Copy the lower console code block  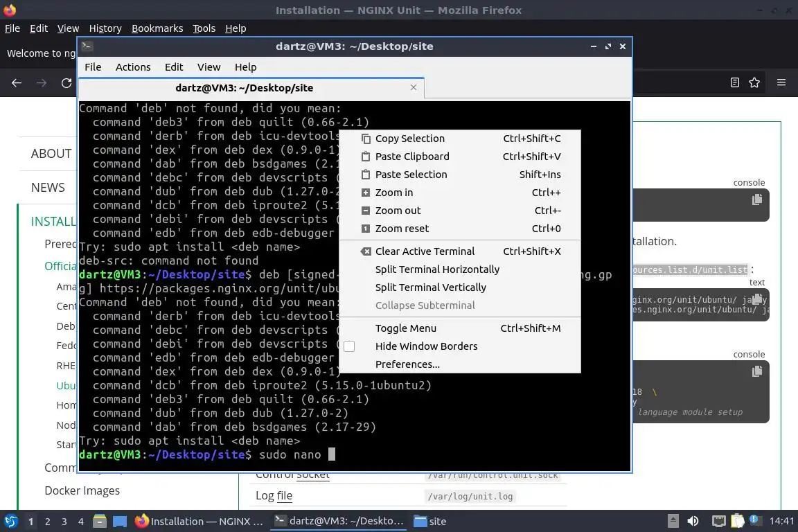point(756,371)
